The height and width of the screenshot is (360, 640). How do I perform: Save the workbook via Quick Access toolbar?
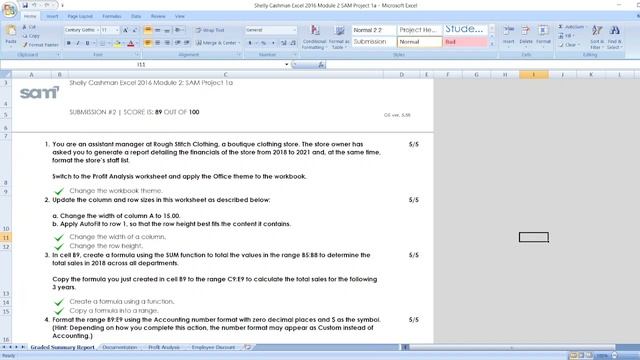pos(25,5)
